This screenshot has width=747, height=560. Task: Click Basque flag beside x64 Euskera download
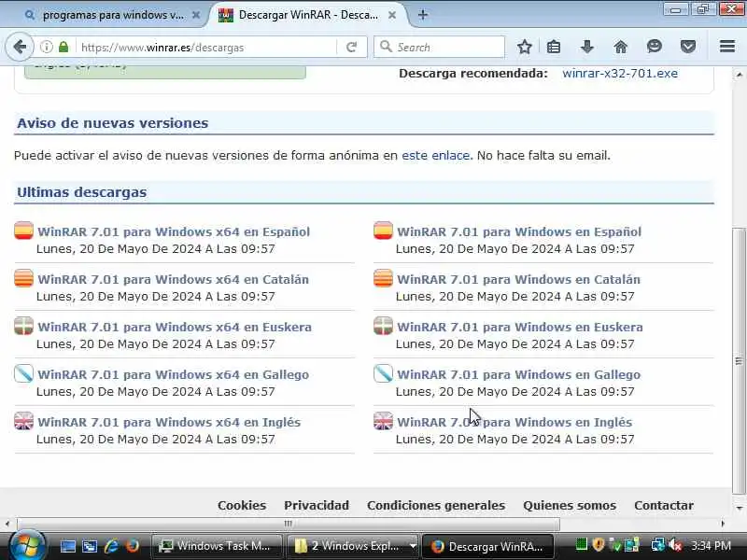click(24, 326)
